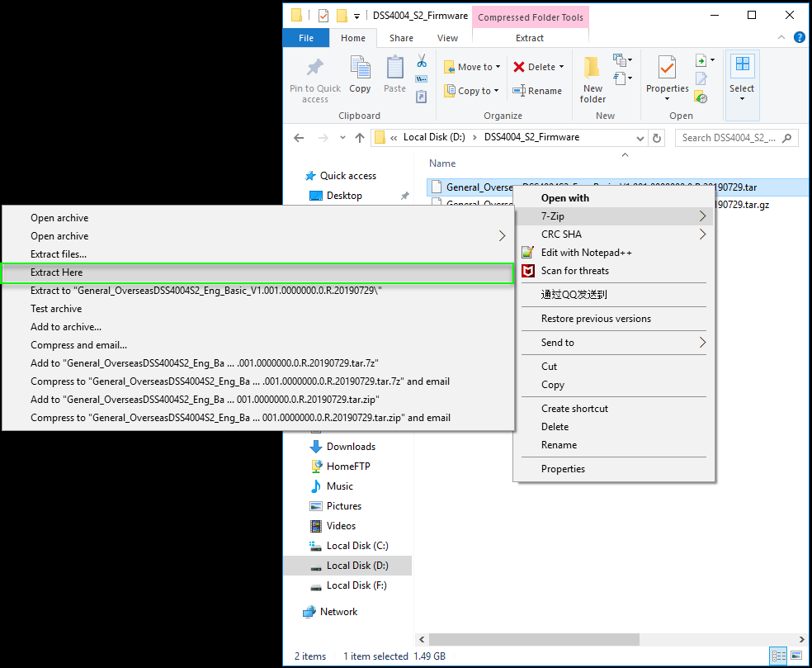Image resolution: width=812 pixels, height=668 pixels.
Task: Choose Extract Here from 7-Zip menu
Action: 258,272
